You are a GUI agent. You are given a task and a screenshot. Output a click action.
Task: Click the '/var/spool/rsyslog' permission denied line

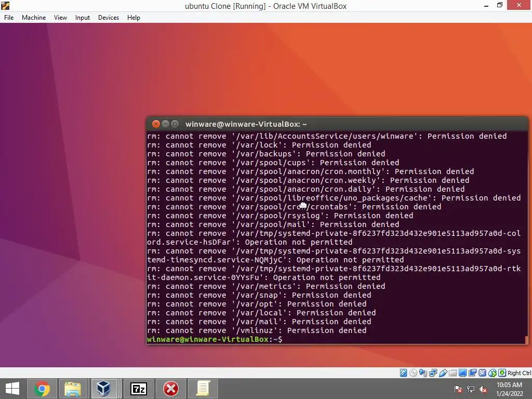(280, 216)
